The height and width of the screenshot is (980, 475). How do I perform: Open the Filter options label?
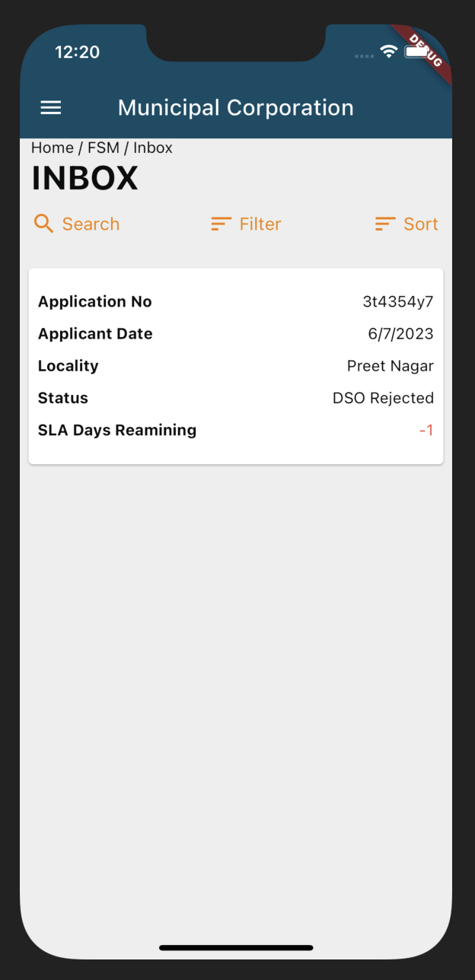pos(260,224)
